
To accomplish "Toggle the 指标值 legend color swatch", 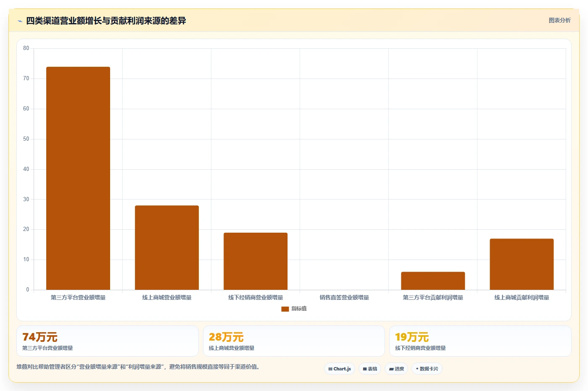I will click(x=285, y=309).
